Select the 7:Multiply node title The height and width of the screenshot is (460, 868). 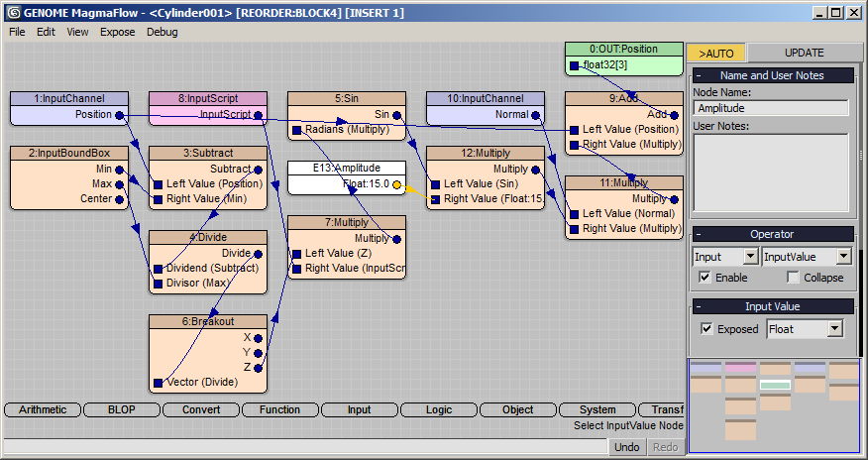pyautogui.click(x=347, y=222)
